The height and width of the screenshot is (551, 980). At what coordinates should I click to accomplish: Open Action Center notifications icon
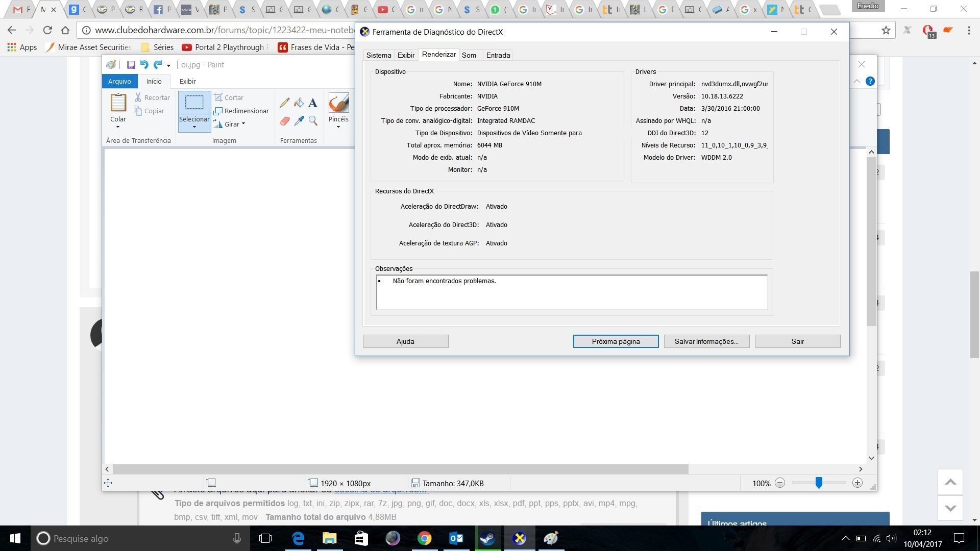pos(959,538)
